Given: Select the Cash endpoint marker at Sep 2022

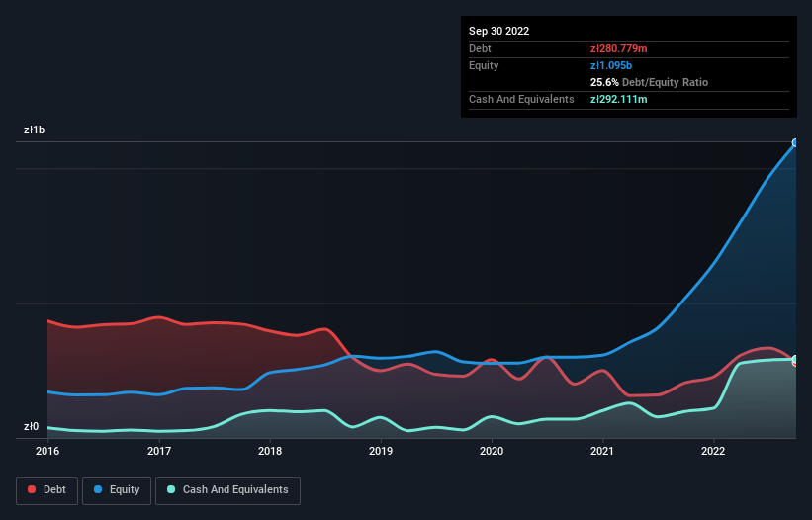Looking at the screenshot, I should click(x=795, y=359).
